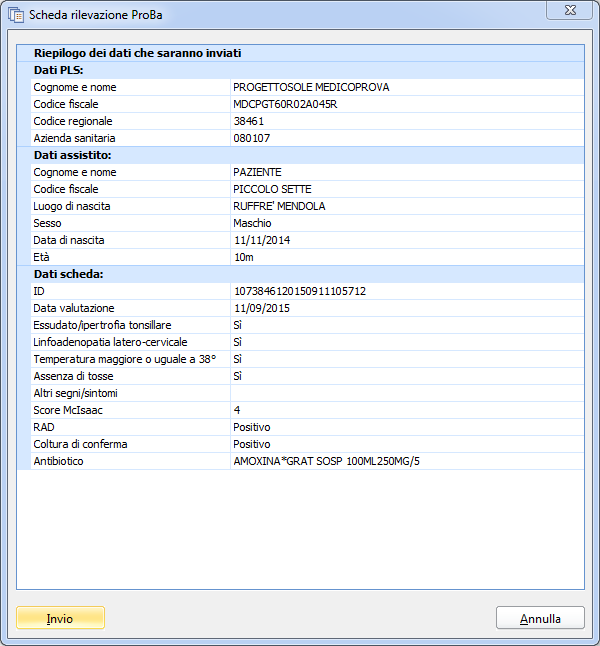The width and height of the screenshot is (600, 646).
Task: Click evaluation date 11/09/2015
Action: [262, 308]
